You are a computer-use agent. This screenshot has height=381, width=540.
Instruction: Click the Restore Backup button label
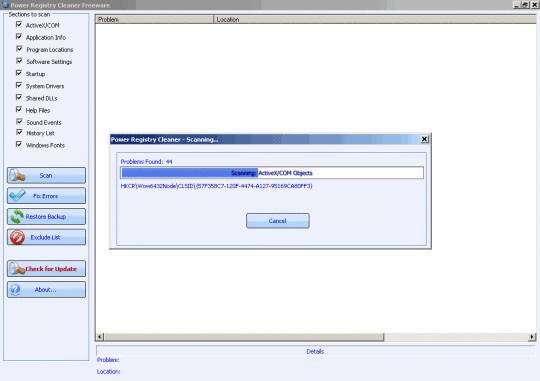pyautogui.click(x=46, y=217)
